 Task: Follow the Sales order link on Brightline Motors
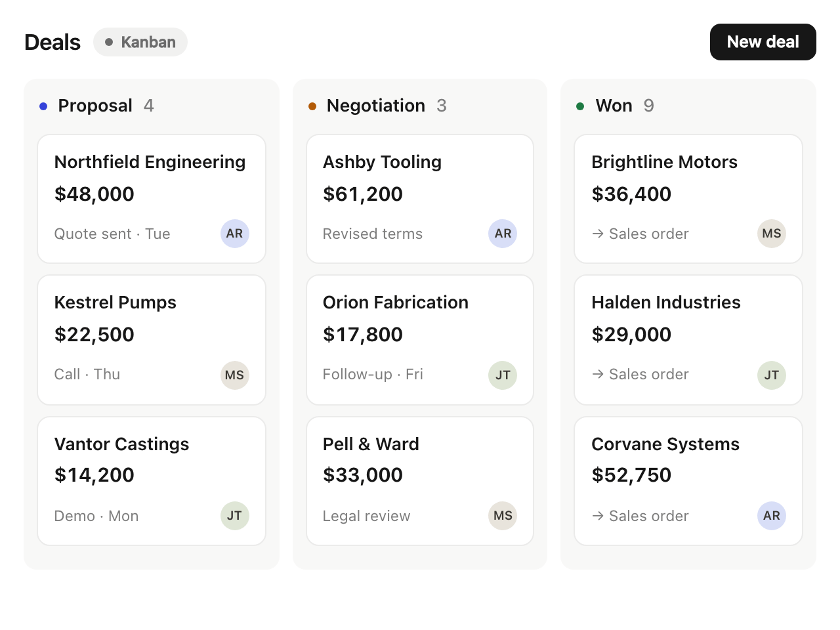[640, 234]
